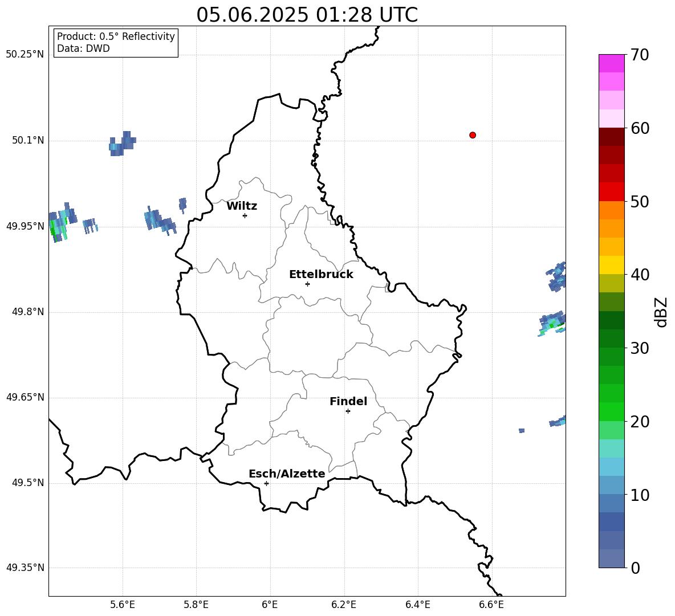Click the 50.1°N latitude label

pyautogui.click(x=27, y=140)
